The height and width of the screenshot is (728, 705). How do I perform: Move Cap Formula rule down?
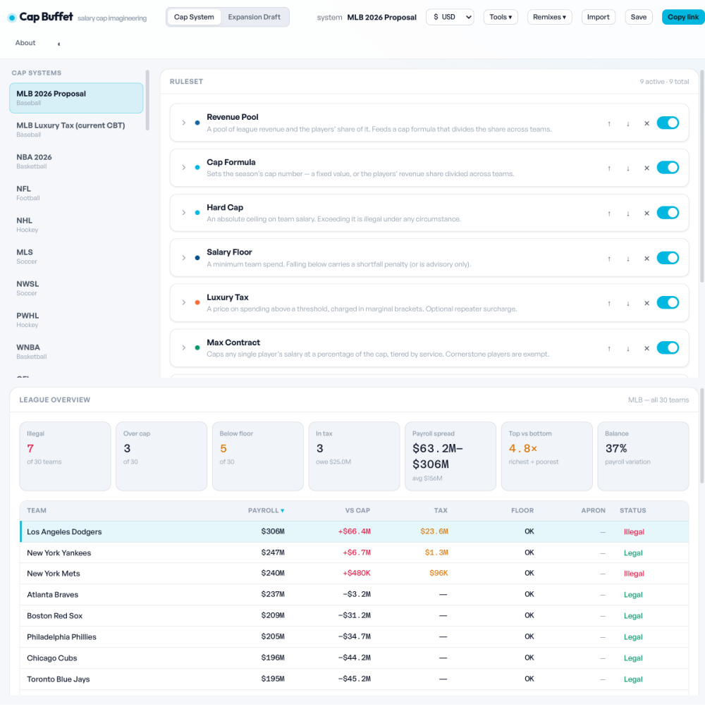pyautogui.click(x=628, y=168)
